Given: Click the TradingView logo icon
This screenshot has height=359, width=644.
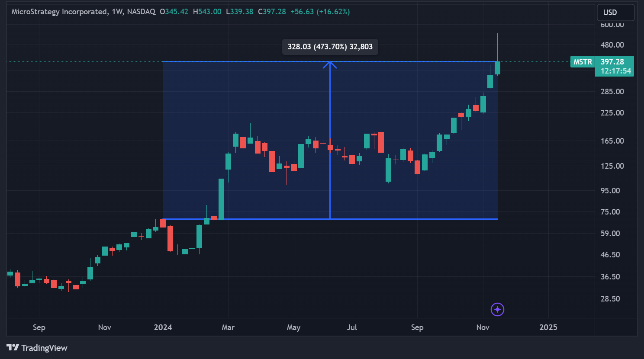Looking at the screenshot, I should click(13, 347).
